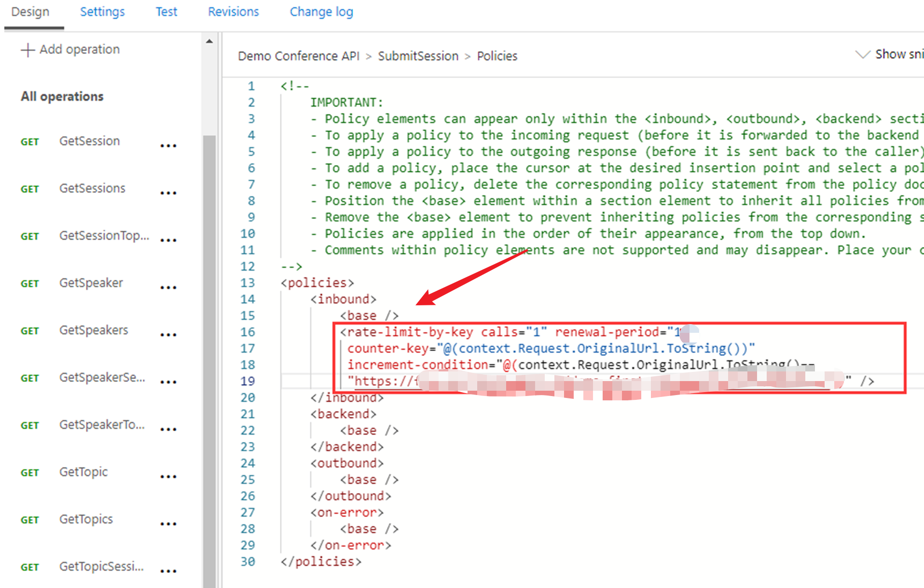Open the ellipsis menu for GetSessionTopics

[x=168, y=240]
